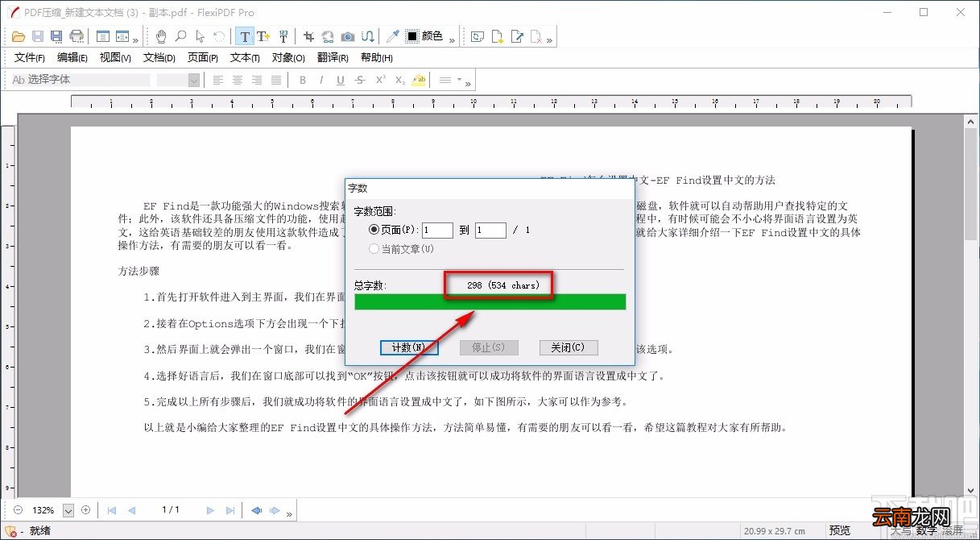Click the Delete page icon
The height and width of the screenshot is (540, 980).
tap(537, 36)
